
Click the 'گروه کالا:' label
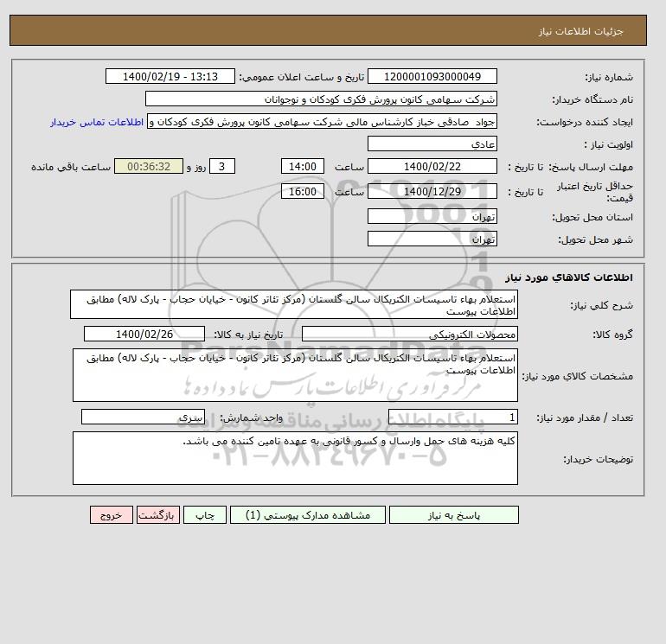613,335
